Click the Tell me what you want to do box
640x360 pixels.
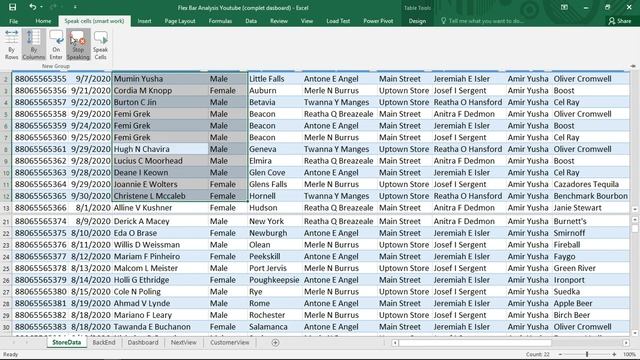coord(482,21)
